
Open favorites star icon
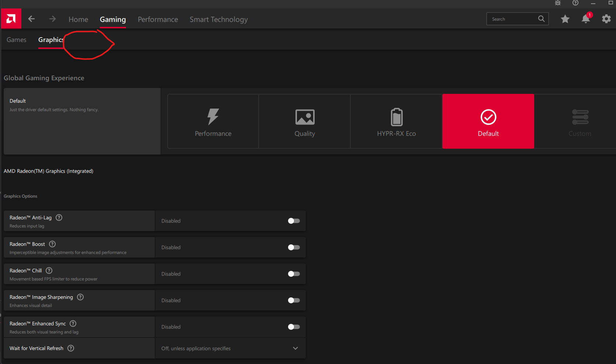point(565,19)
